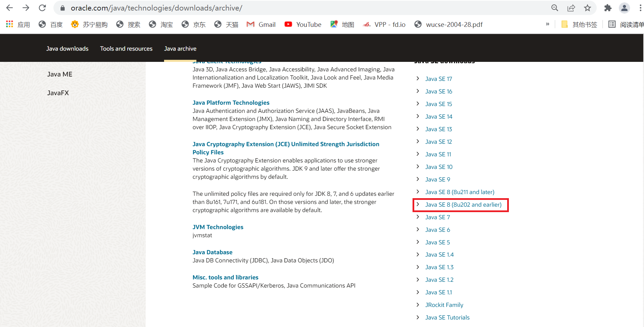Expand the chevron beside Java SE 11
This screenshot has width=644, height=327.
[418, 154]
